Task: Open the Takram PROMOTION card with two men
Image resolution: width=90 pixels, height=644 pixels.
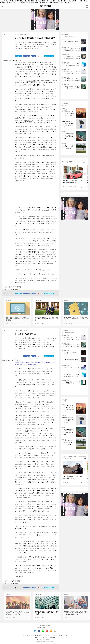Action: [x=47, y=308]
